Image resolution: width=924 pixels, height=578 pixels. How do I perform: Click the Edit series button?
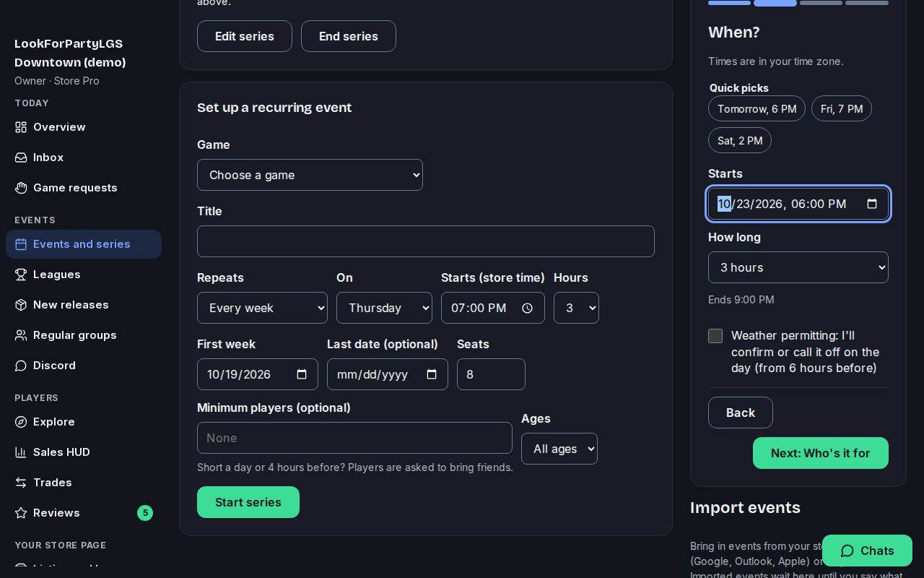(245, 36)
